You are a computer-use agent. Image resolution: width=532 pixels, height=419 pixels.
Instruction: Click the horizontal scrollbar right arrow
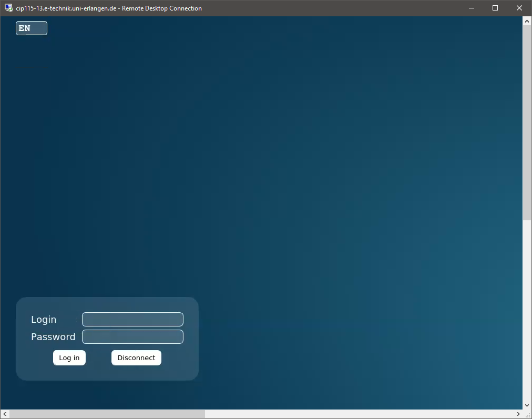pos(518,414)
